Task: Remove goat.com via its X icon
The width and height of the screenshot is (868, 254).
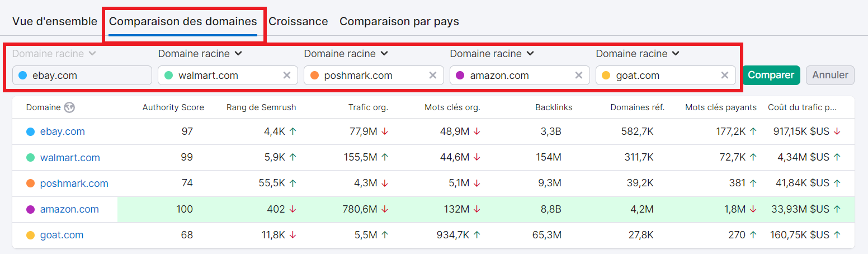Action: [x=724, y=76]
